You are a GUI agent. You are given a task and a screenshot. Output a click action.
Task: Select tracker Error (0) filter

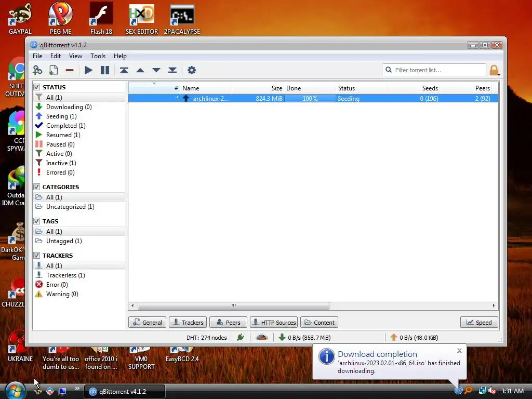coord(57,285)
